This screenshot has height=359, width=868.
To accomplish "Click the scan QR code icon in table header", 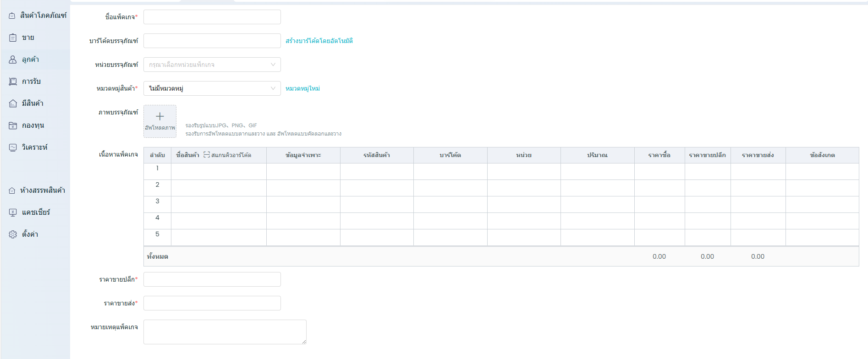I will pos(207,155).
